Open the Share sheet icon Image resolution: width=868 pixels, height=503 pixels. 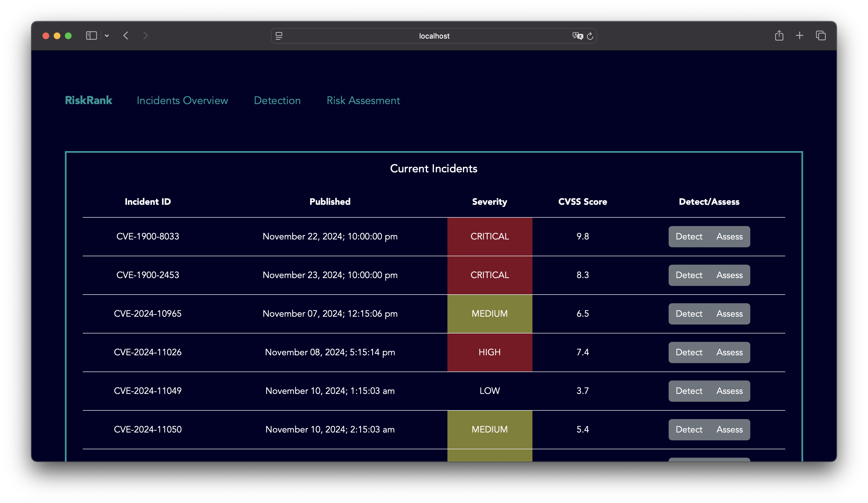779,36
